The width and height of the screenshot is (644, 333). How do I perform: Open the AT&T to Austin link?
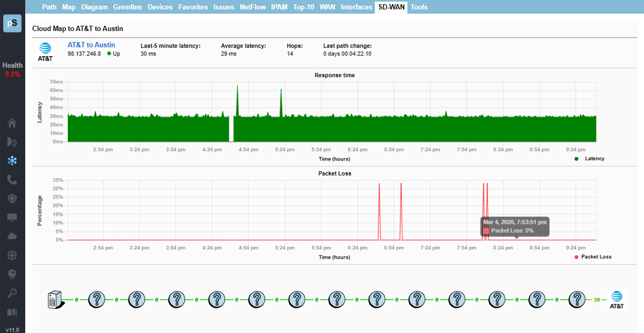[x=91, y=44]
